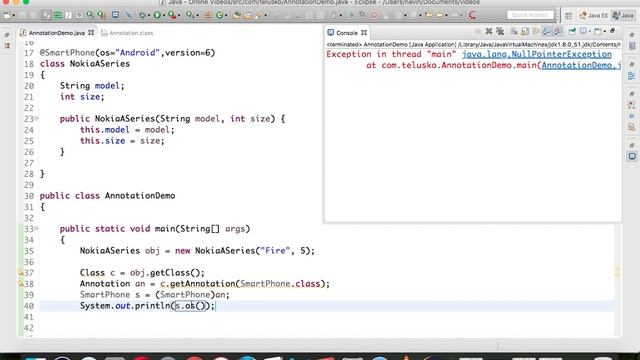Click the Quick Access search field
Viewport: 640px width, 360px height.
[530, 15]
